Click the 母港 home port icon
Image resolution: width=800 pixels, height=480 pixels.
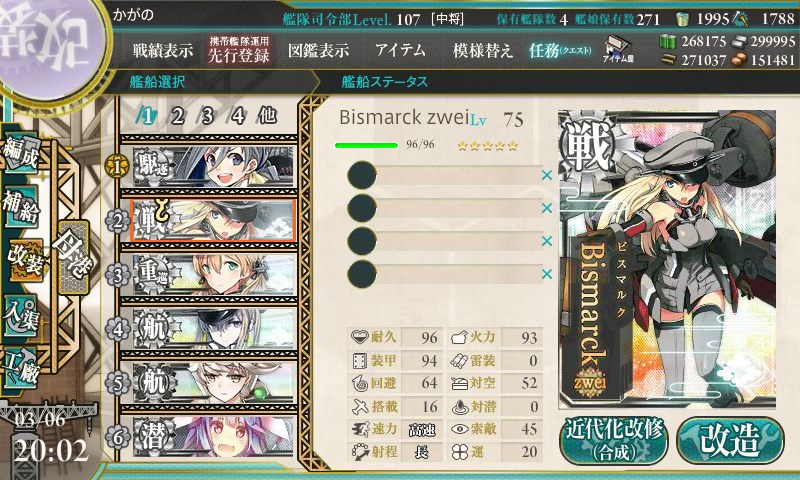point(73,257)
